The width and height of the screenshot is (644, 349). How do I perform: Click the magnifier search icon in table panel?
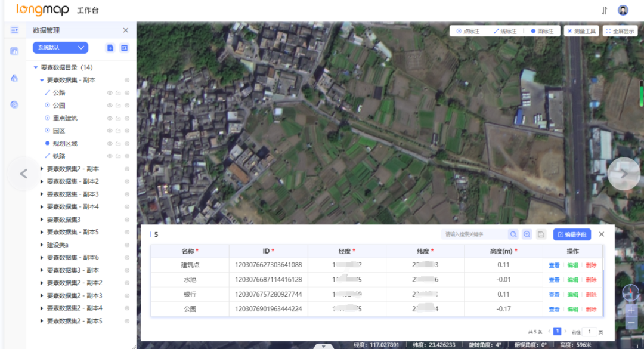513,234
